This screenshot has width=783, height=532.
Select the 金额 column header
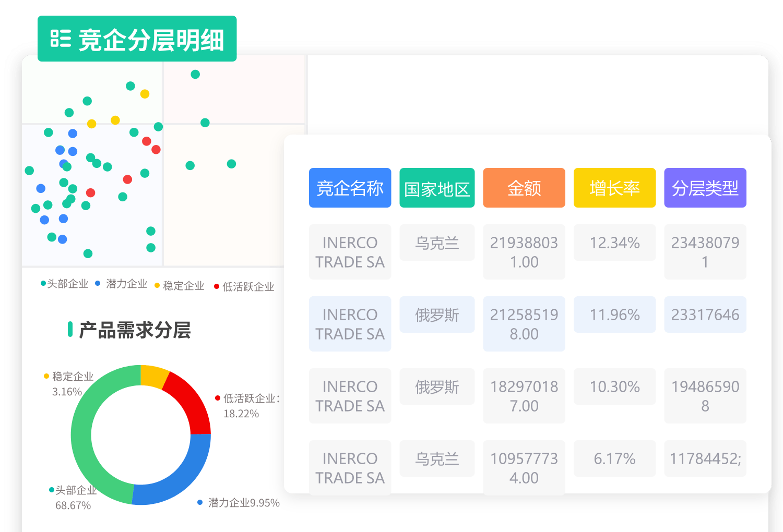pos(524,188)
